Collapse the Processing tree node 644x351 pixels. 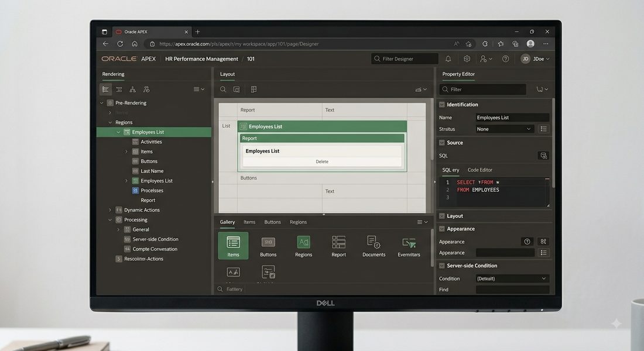click(110, 220)
